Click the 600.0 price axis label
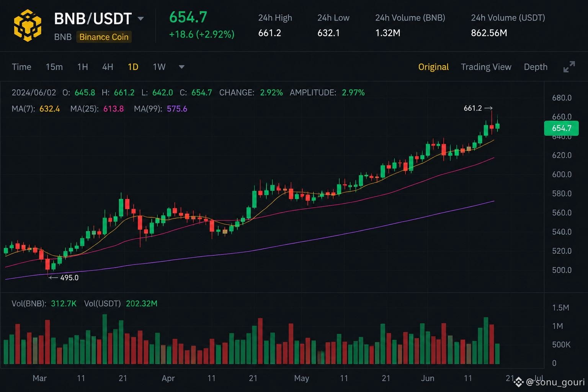Viewport: 588px width, 392px height. point(562,174)
